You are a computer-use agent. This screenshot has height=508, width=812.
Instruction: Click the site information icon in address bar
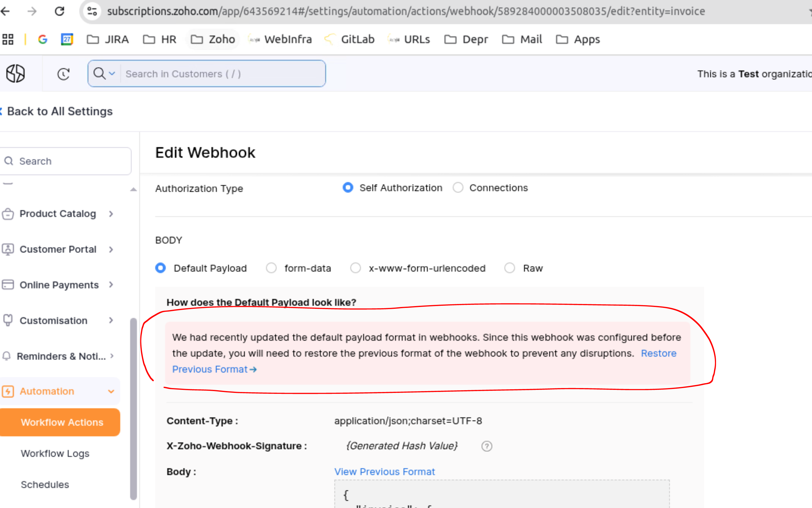tap(92, 12)
